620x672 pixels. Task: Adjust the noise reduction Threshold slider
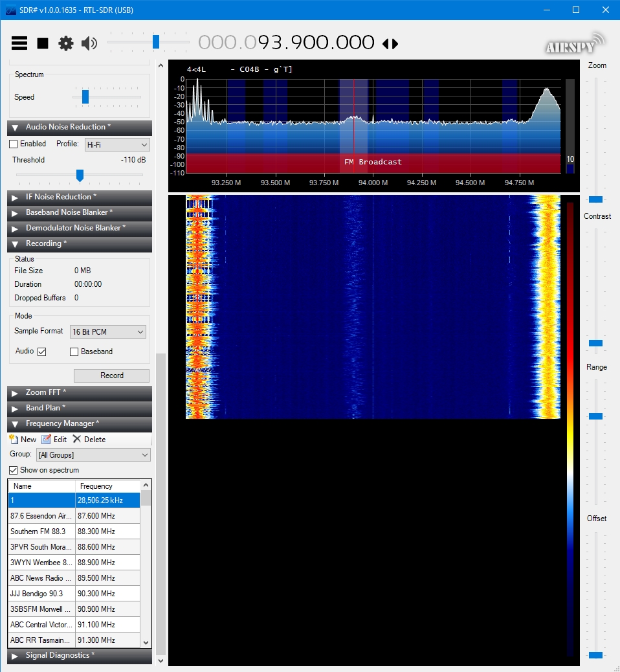point(80,175)
